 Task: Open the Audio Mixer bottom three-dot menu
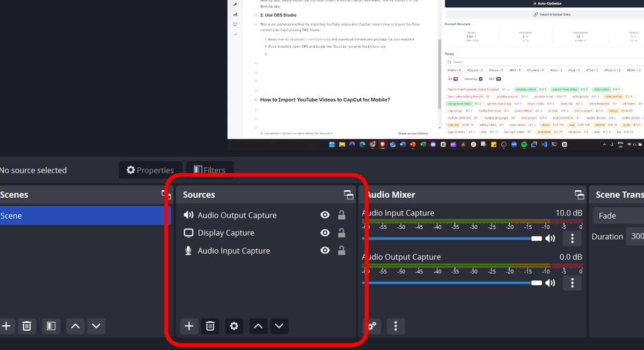click(396, 325)
